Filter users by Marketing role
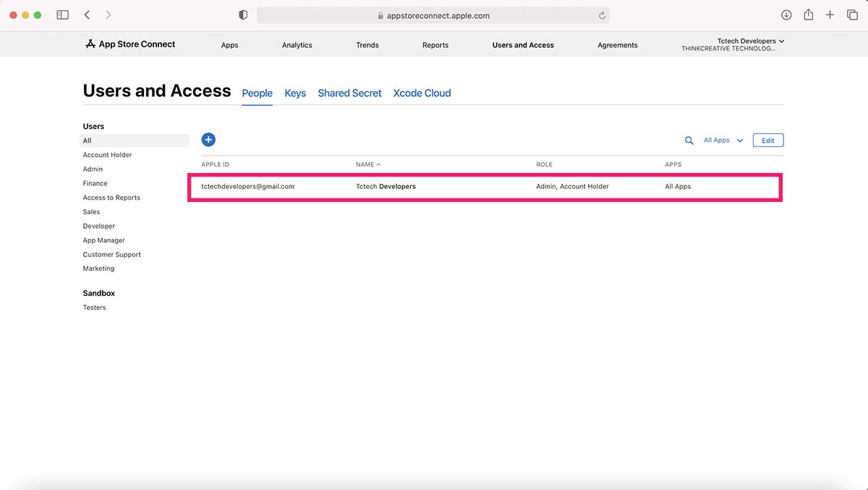868x490 pixels. (98, 269)
